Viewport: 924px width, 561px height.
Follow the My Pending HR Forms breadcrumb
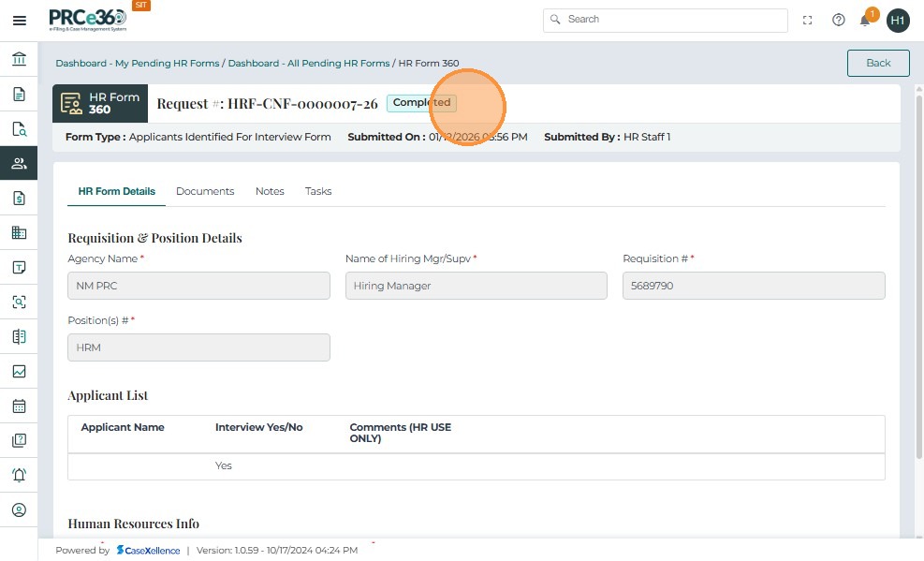point(138,64)
